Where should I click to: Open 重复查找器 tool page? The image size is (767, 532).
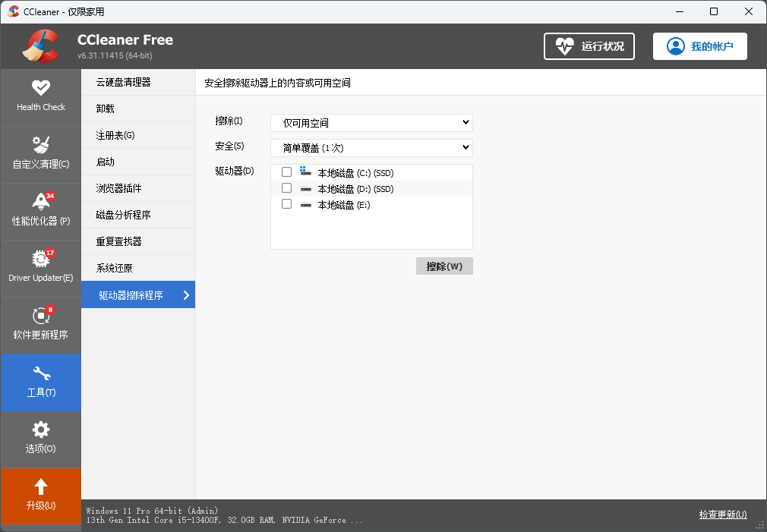pos(138,241)
